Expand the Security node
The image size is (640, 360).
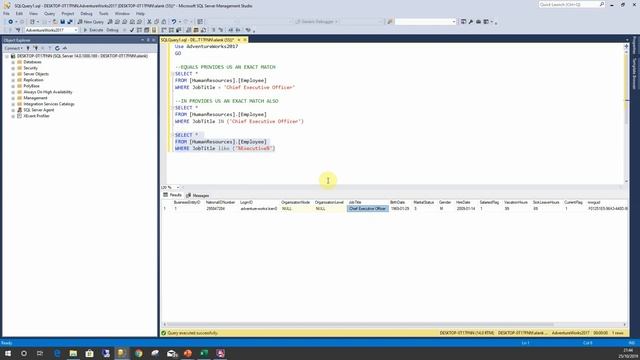tap(13, 68)
